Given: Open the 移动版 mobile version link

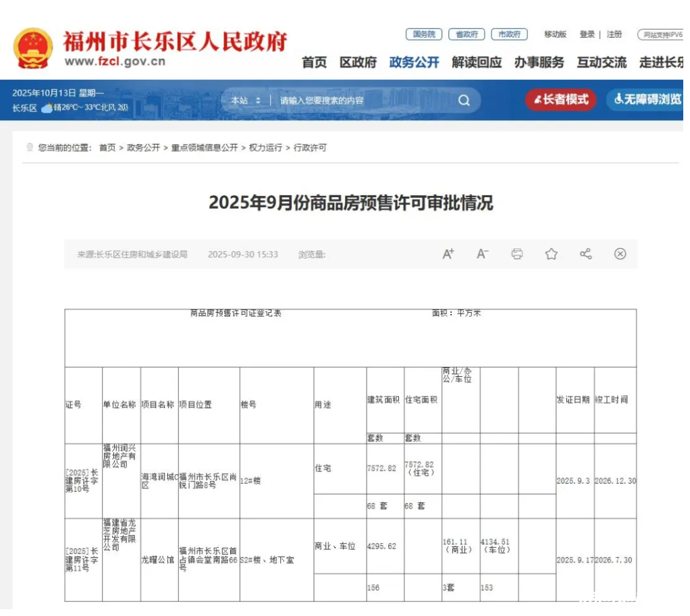Looking at the screenshot, I should pyautogui.click(x=555, y=34).
